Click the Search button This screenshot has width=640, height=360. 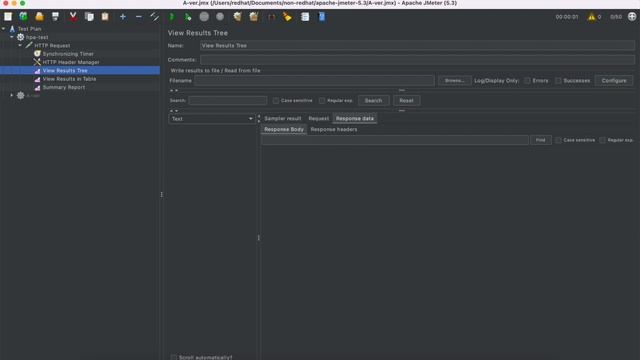pyautogui.click(x=373, y=100)
